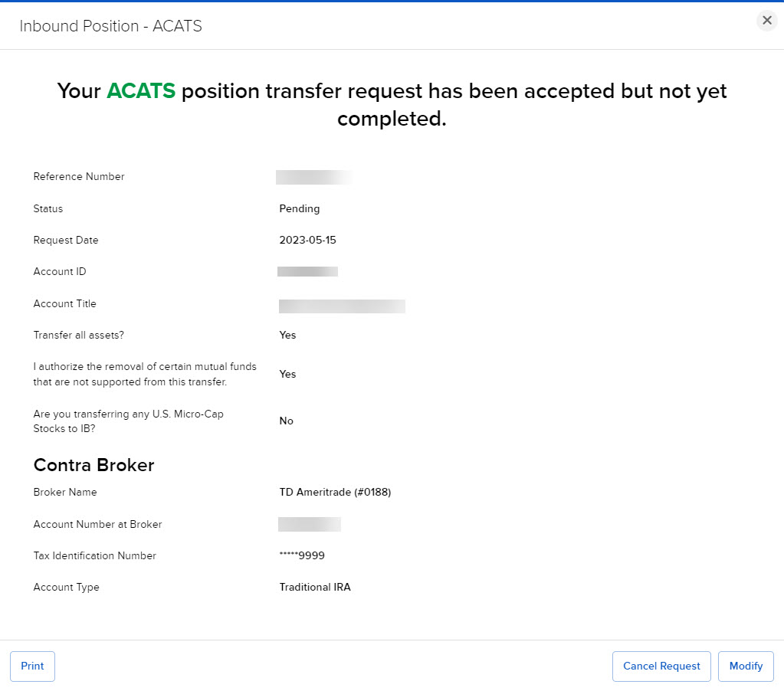The width and height of the screenshot is (784, 691).
Task: Click Modify to edit the transfer
Action: [x=746, y=666]
